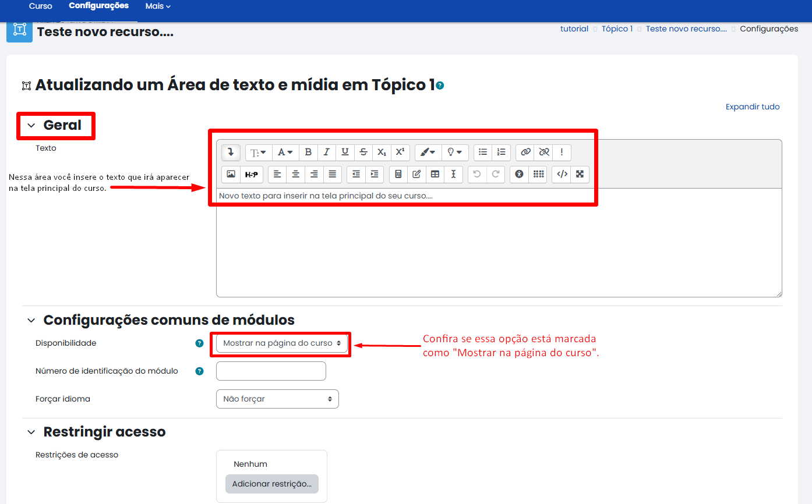This screenshot has height=504, width=812.
Task: Click the Expandir tudo link
Action: point(752,107)
